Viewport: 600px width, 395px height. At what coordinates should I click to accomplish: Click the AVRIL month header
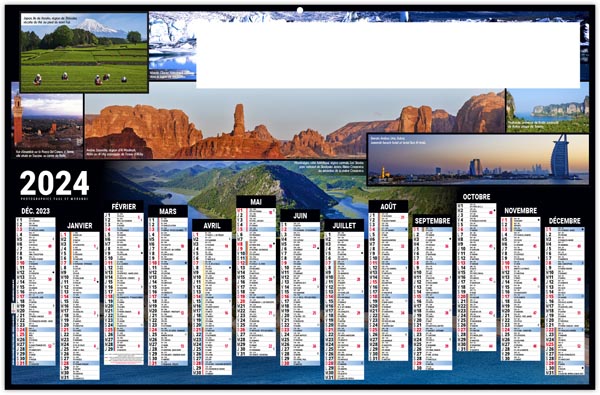click(x=212, y=225)
